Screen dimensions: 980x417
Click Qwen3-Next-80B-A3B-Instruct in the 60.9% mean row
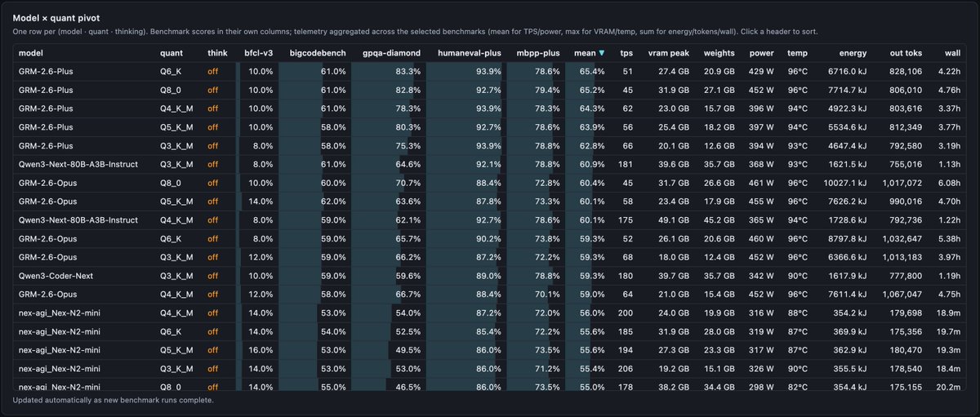click(x=78, y=165)
